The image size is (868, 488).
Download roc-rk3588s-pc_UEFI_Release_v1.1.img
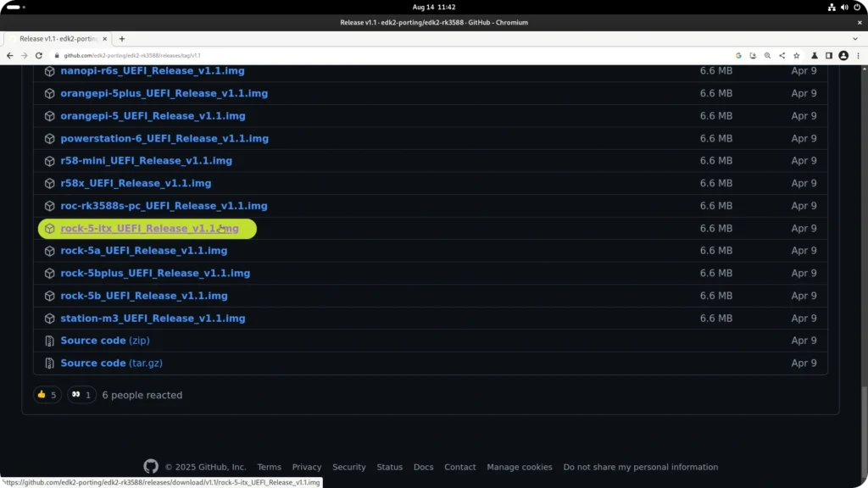click(x=164, y=206)
